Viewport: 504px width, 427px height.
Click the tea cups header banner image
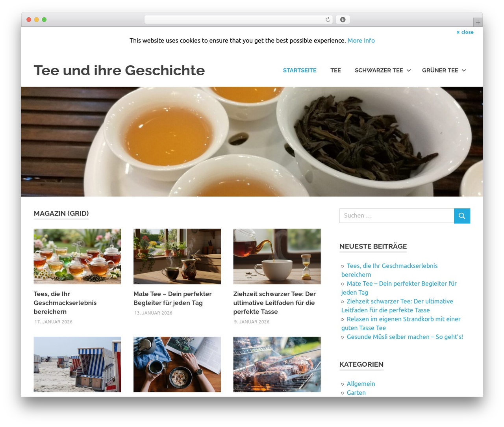tap(252, 142)
